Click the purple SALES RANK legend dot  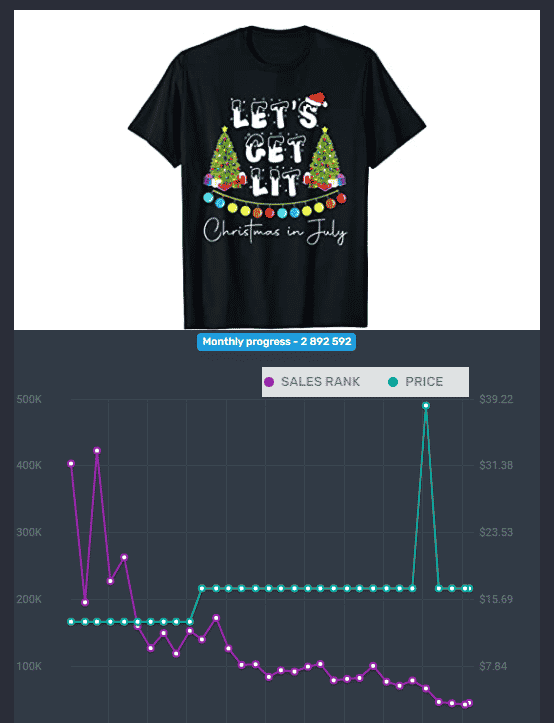[269, 382]
